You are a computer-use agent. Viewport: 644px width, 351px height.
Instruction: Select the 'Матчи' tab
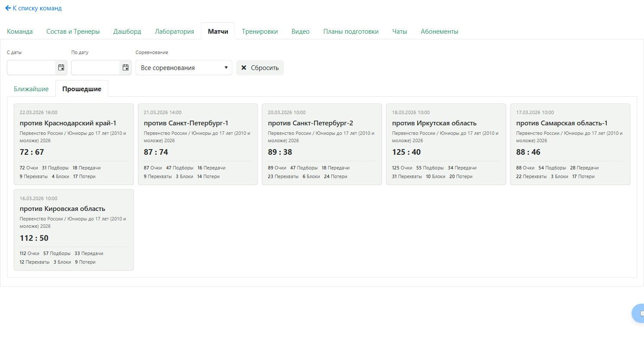218,31
